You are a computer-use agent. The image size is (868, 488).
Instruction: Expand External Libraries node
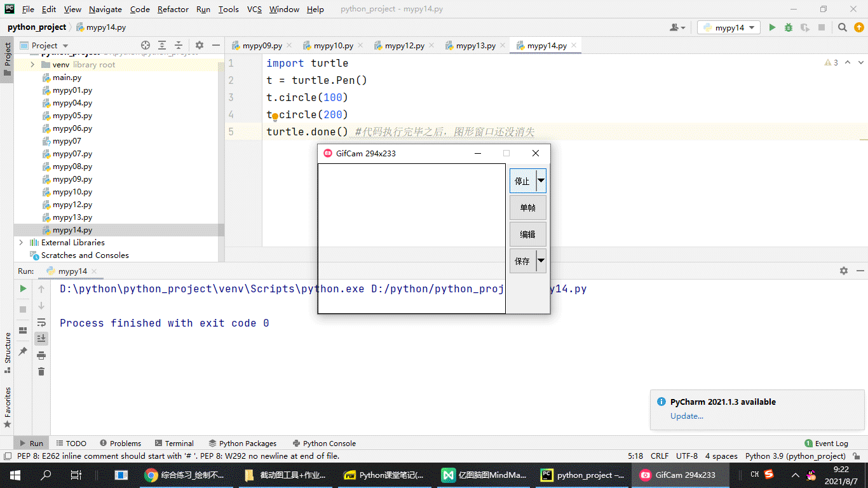[21, 243]
